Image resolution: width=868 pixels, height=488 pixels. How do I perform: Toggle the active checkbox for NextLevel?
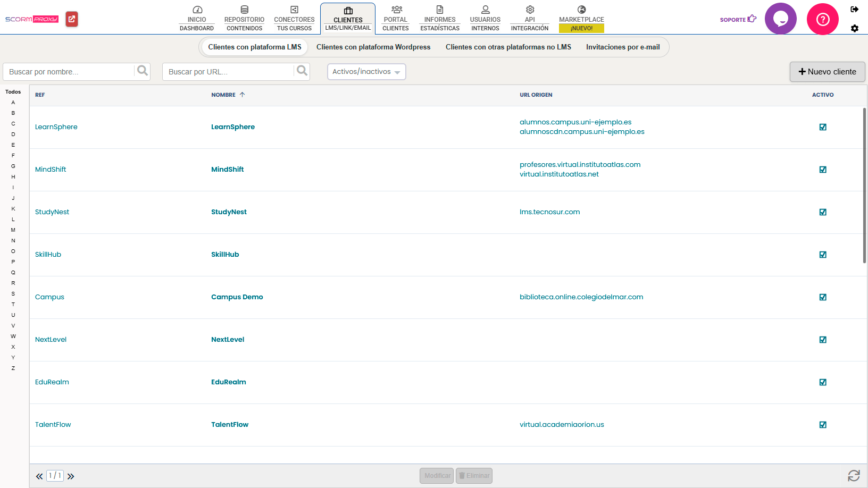(x=823, y=340)
